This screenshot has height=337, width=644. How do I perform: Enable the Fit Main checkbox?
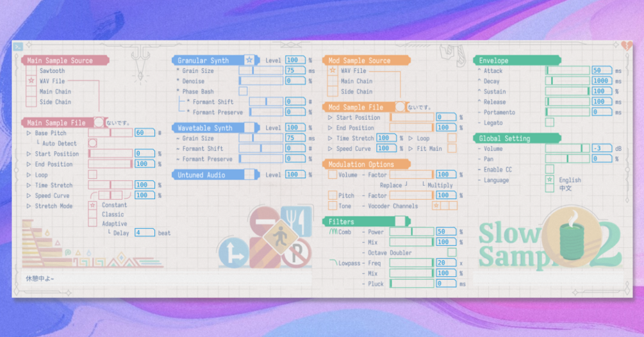coord(452,148)
